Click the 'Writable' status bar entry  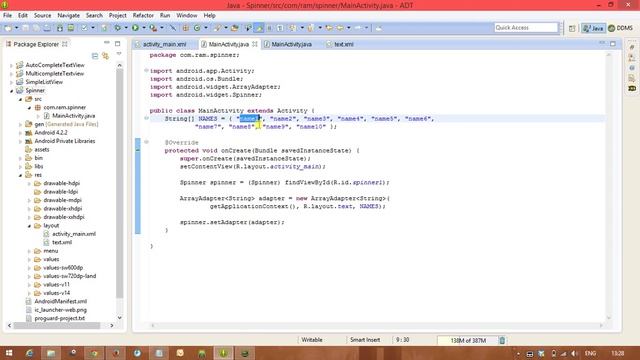click(x=312, y=340)
